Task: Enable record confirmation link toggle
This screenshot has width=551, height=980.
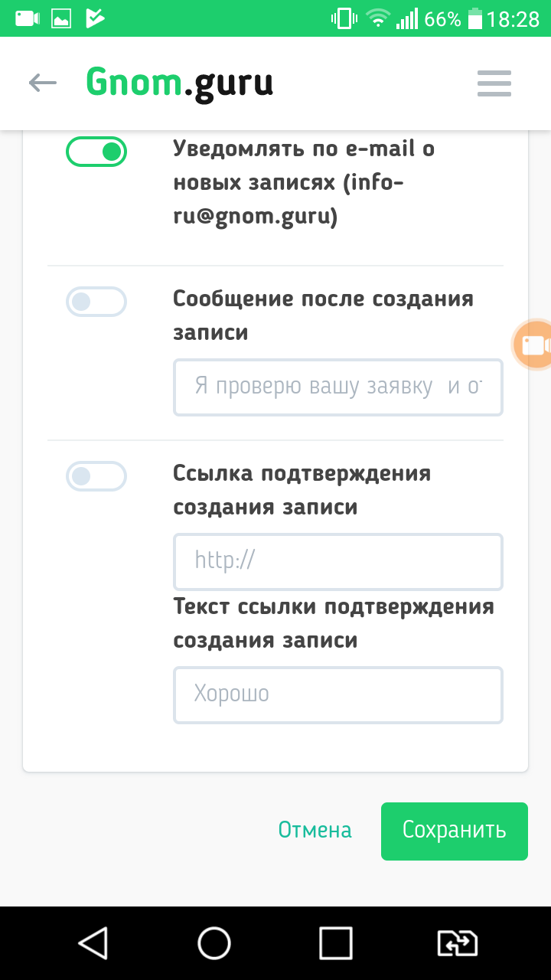Action: [96, 476]
